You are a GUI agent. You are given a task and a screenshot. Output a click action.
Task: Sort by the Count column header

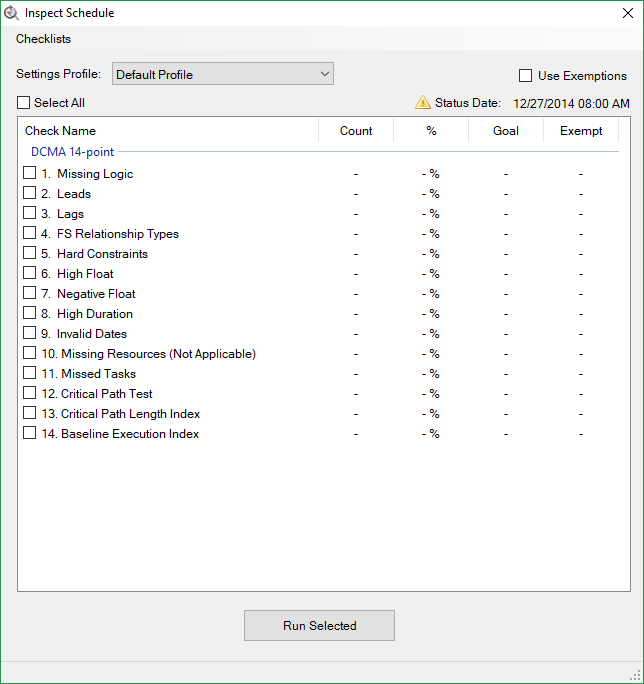pyautogui.click(x=356, y=131)
